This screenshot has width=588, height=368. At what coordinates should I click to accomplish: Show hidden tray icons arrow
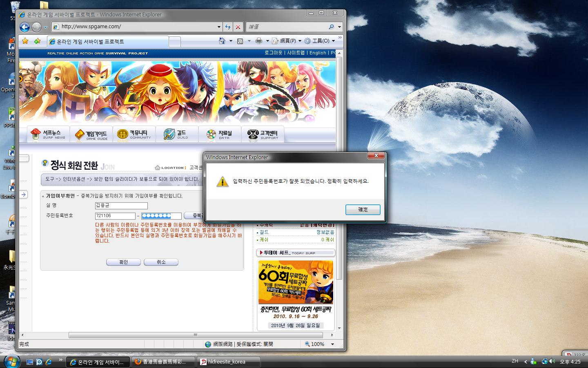coord(526,362)
